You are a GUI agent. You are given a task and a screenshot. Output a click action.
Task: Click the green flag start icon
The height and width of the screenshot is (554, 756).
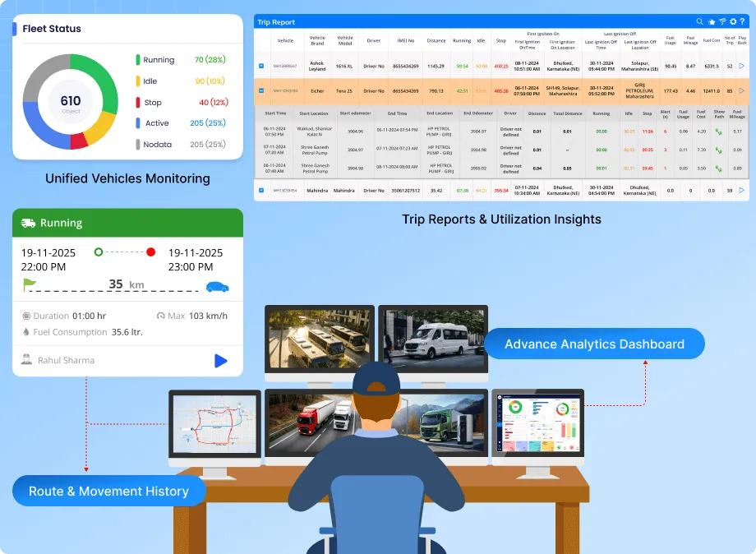tap(30, 285)
